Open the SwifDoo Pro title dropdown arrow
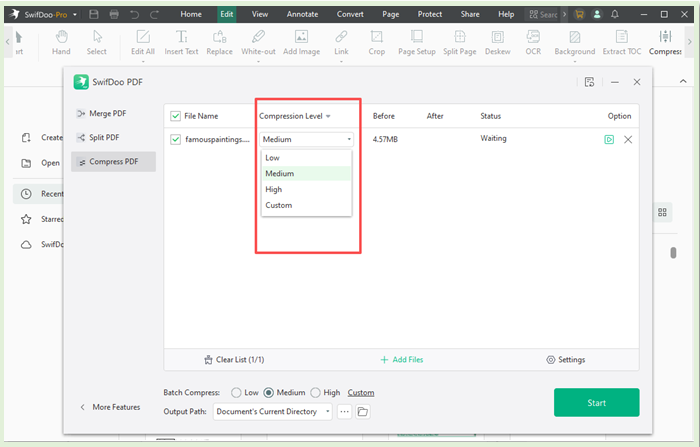Screen dimensions: 700x447 75,15
